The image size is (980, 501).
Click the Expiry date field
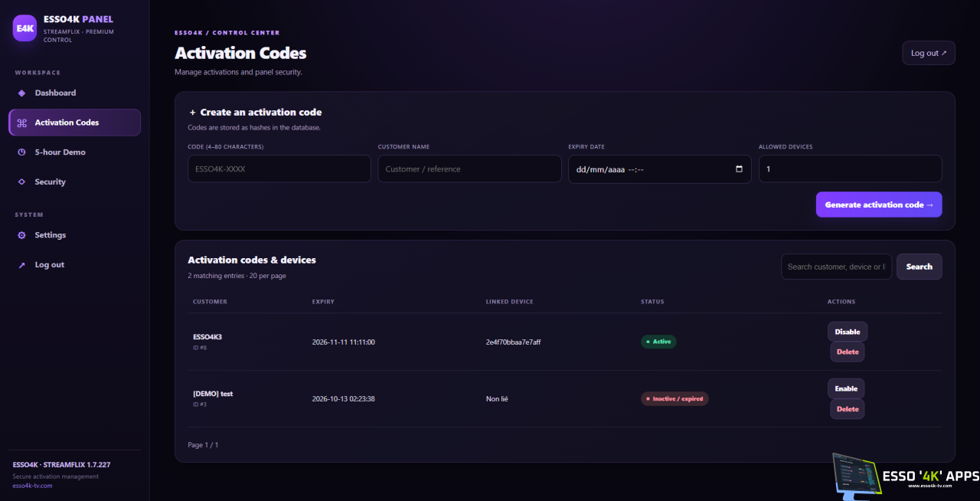pyautogui.click(x=660, y=169)
